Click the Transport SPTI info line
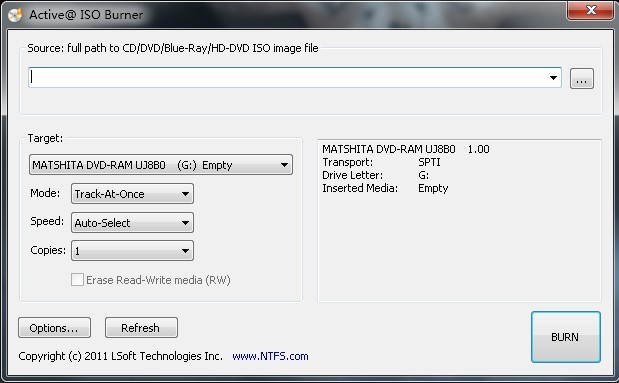Viewport: 619px width, 383px height. (381, 162)
